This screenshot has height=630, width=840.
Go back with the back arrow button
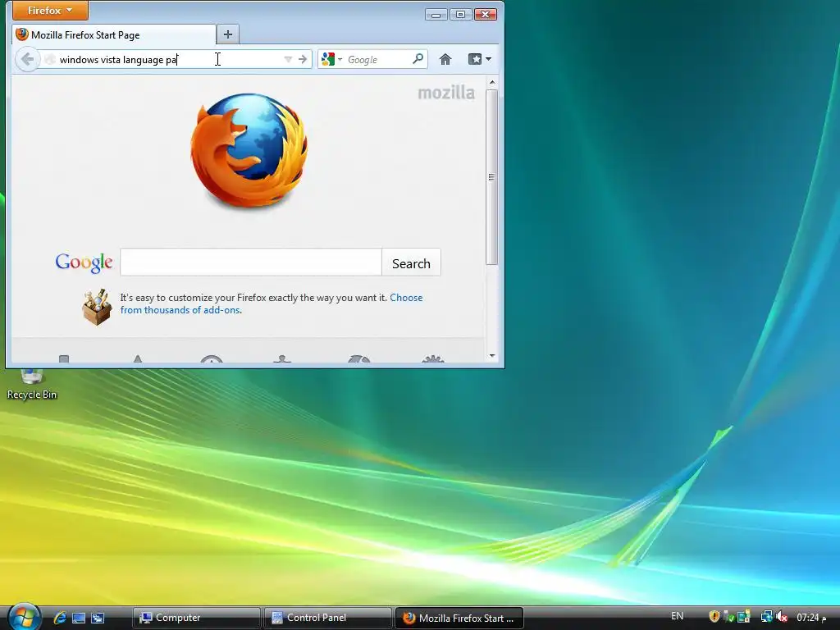pos(28,59)
